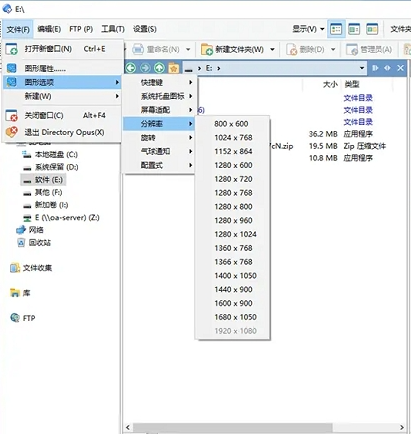The height and width of the screenshot is (434, 411).
Task: Select 系统保留 (D:) in the tree
Action: [x=51, y=167]
